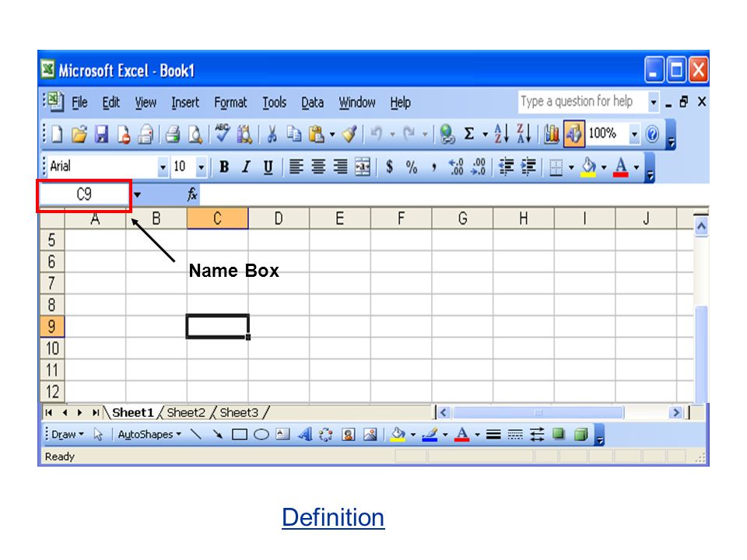Toggle the Drawing toolbar button
Image resolution: width=747 pixels, height=560 pixels.
click(x=574, y=134)
